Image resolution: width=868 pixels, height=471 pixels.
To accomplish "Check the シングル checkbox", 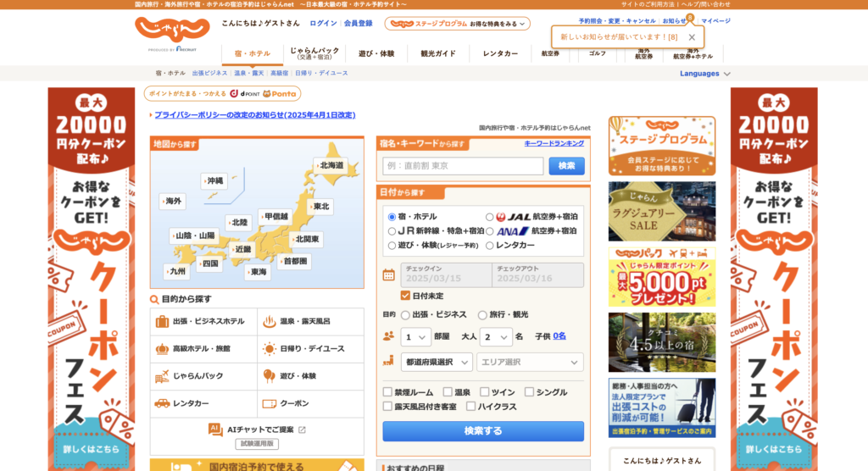I will [529, 392].
